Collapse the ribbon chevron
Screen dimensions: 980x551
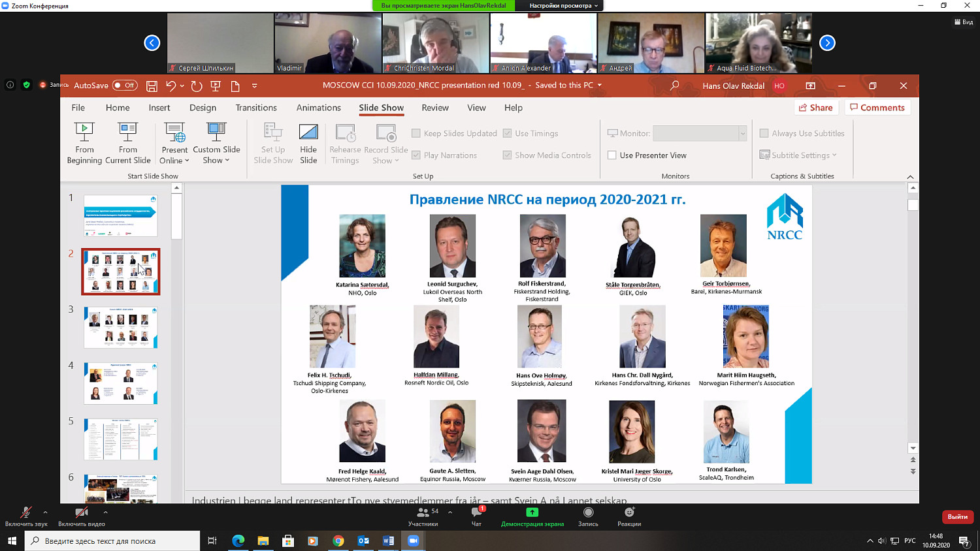(910, 177)
